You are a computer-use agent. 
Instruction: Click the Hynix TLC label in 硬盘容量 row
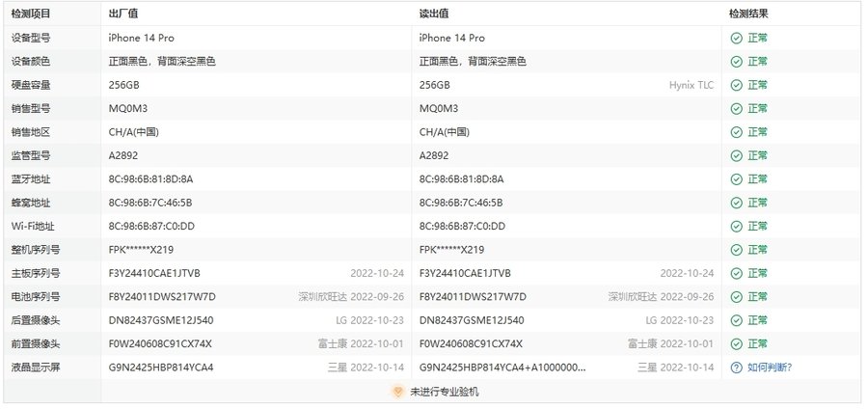point(692,85)
